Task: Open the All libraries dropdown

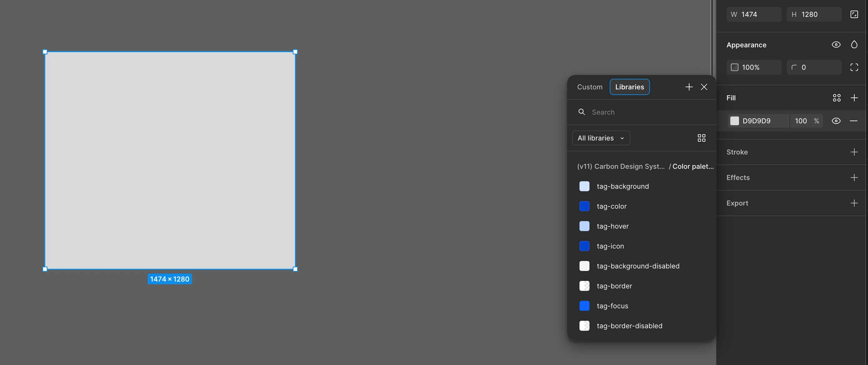Action: 601,138
